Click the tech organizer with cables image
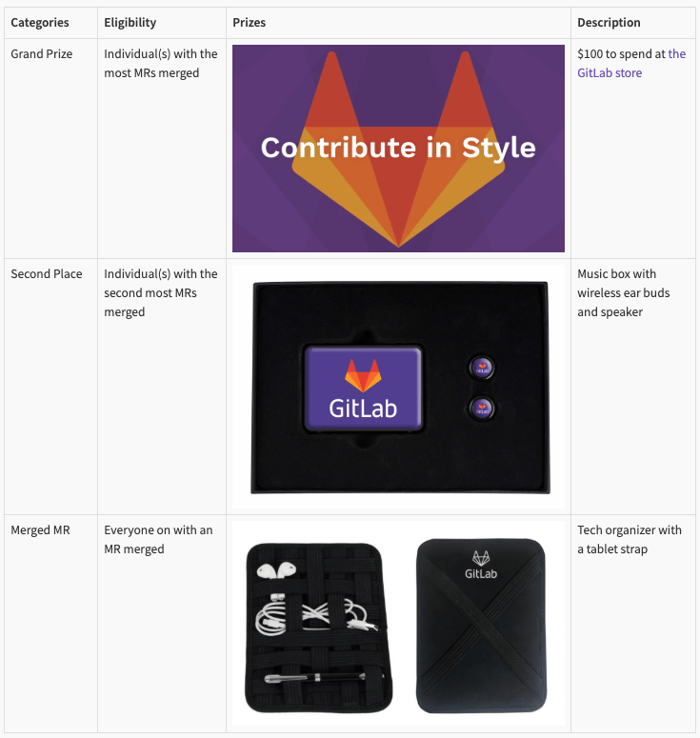 coord(318,628)
